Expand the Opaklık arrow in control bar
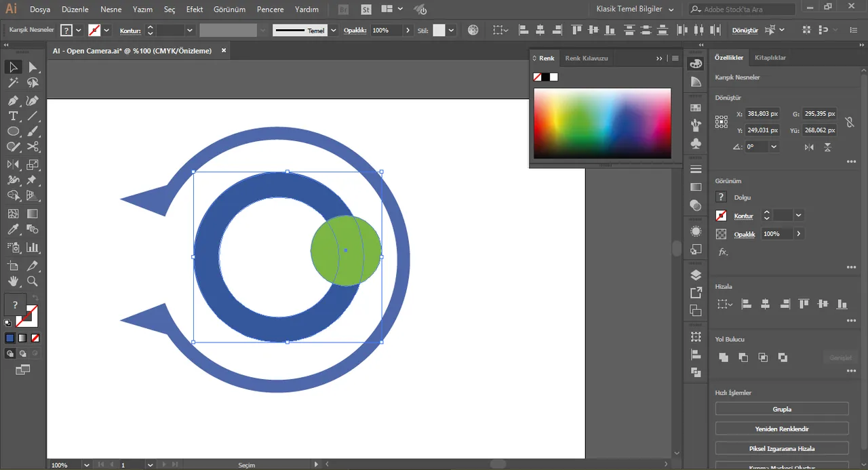This screenshot has width=868, height=470. [408, 31]
